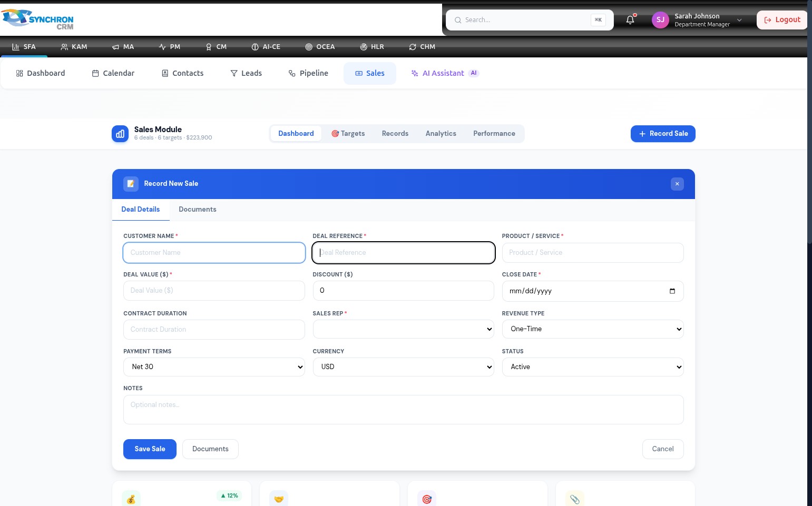Open the AI-CE module
812x506 pixels.
coord(266,47)
